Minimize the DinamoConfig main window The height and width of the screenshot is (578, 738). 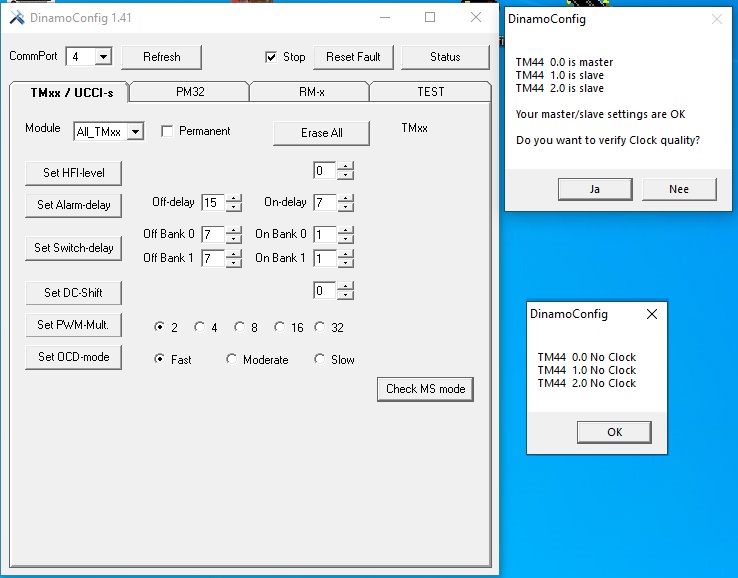(384, 18)
